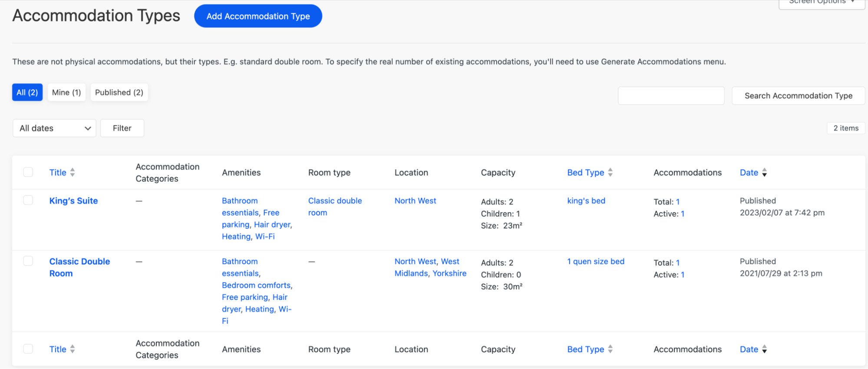Click the Yorkshire location link
Image resolution: width=868 pixels, height=369 pixels.
point(449,273)
